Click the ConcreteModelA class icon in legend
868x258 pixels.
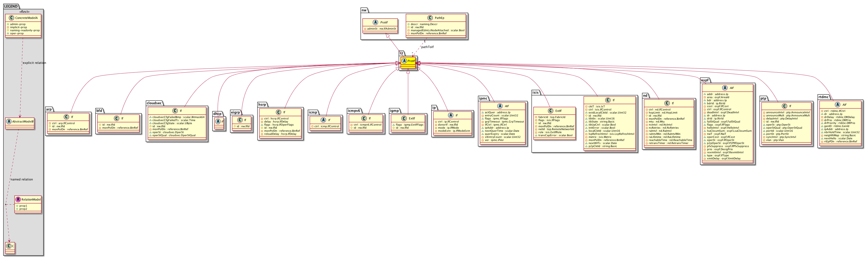[x=11, y=18]
